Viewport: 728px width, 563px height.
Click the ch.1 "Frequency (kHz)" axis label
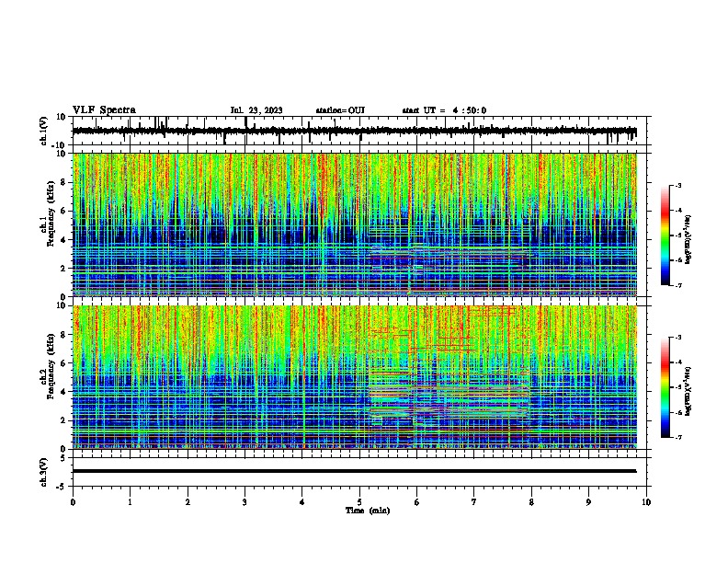click(51, 214)
